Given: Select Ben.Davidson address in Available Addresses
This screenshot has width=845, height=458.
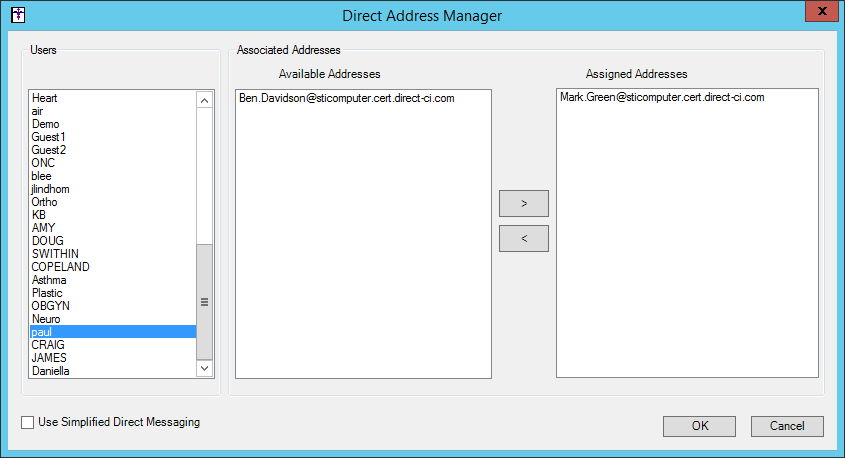Looking at the screenshot, I should (x=346, y=99).
